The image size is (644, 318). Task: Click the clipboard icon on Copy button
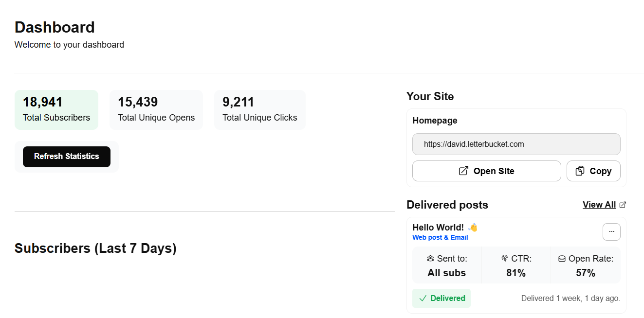coord(580,171)
